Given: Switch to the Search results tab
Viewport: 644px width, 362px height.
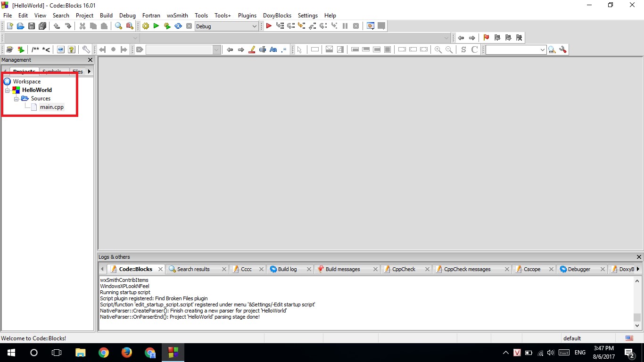Looking at the screenshot, I should (193, 269).
